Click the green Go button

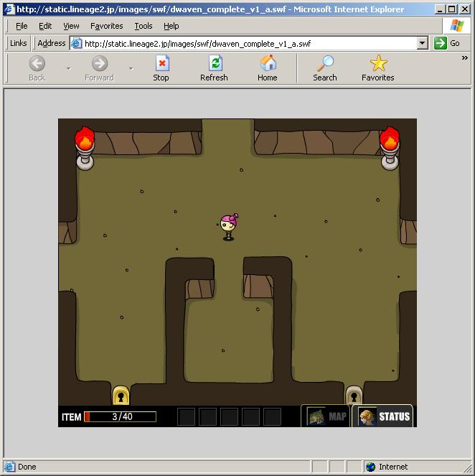447,43
